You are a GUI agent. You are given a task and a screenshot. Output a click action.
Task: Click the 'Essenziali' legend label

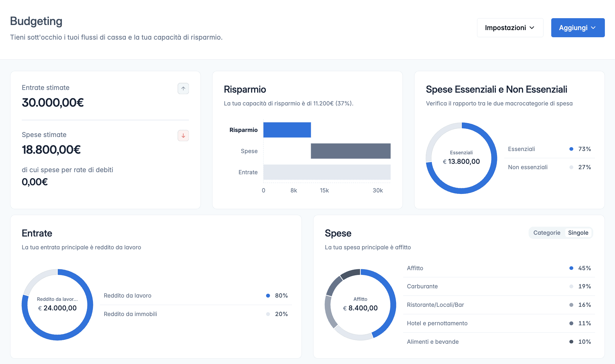pos(521,149)
